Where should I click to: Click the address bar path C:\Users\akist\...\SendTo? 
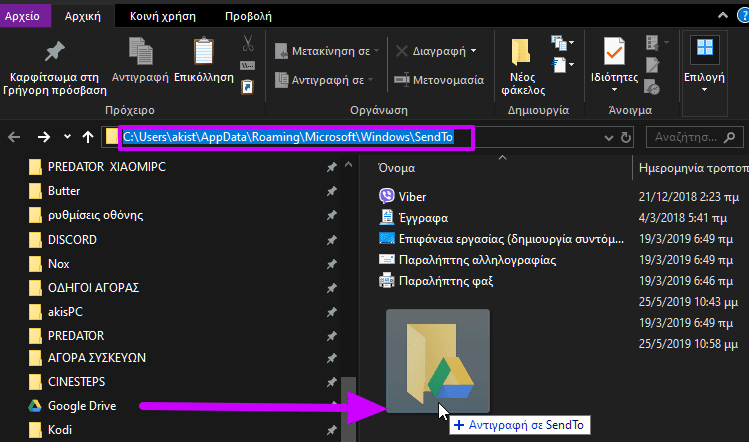click(x=288, y=137)
